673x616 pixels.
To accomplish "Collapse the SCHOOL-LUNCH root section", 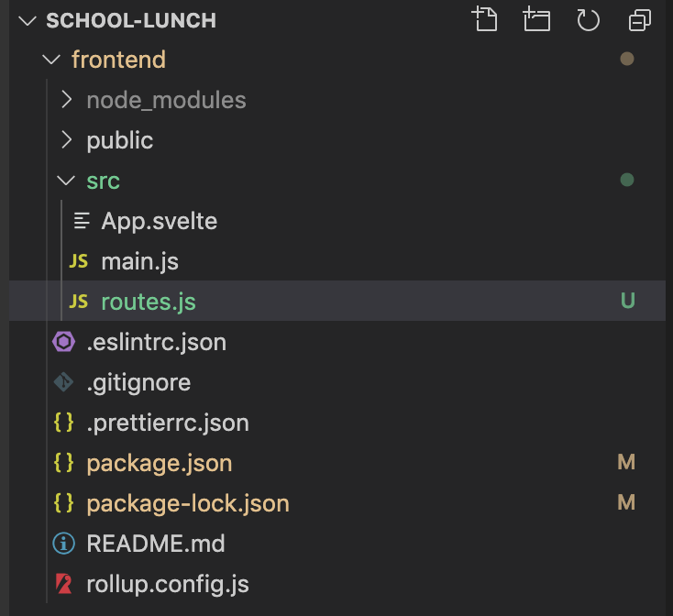I will [x=26, y=20].
